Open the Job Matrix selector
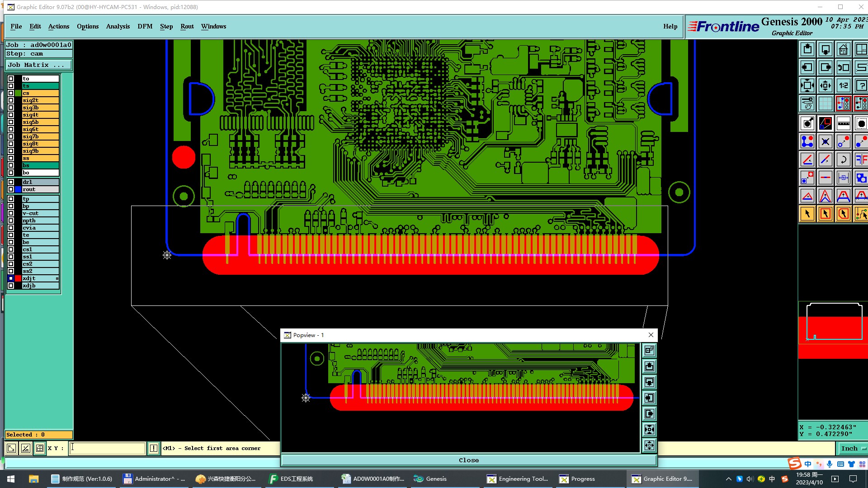The width and height of the screenshot is (868, 488). 38,65
